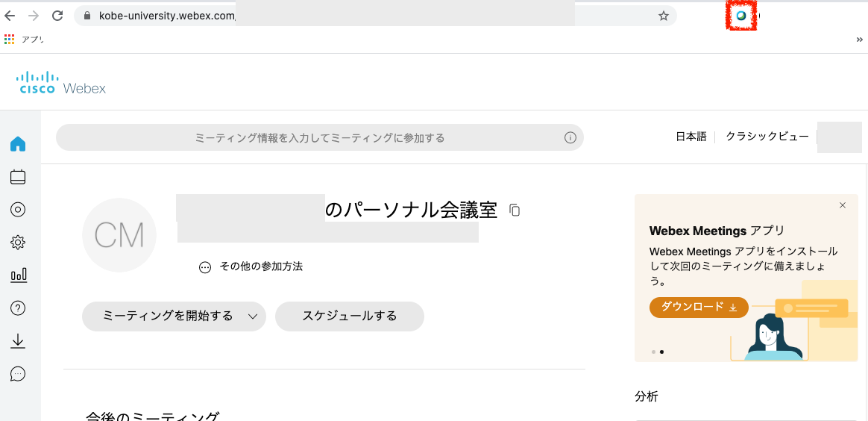The height and width of the screenshot is (421, 868).
Task: Open the Support question mark icon
Action: pos(18,308)
